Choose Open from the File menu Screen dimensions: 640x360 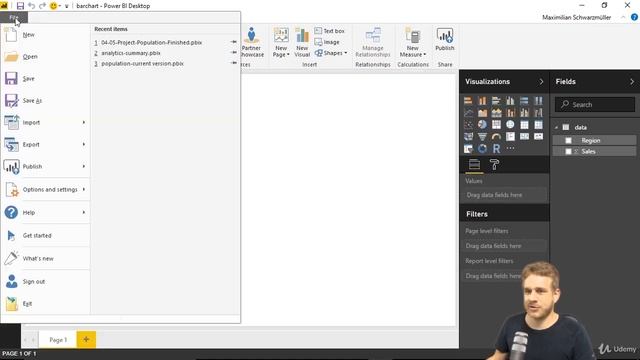click(x=45, y=57)
